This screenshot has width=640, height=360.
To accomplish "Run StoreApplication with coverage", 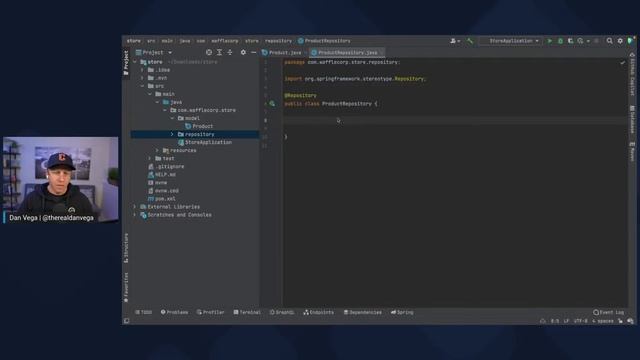I will tap(571, 41).
